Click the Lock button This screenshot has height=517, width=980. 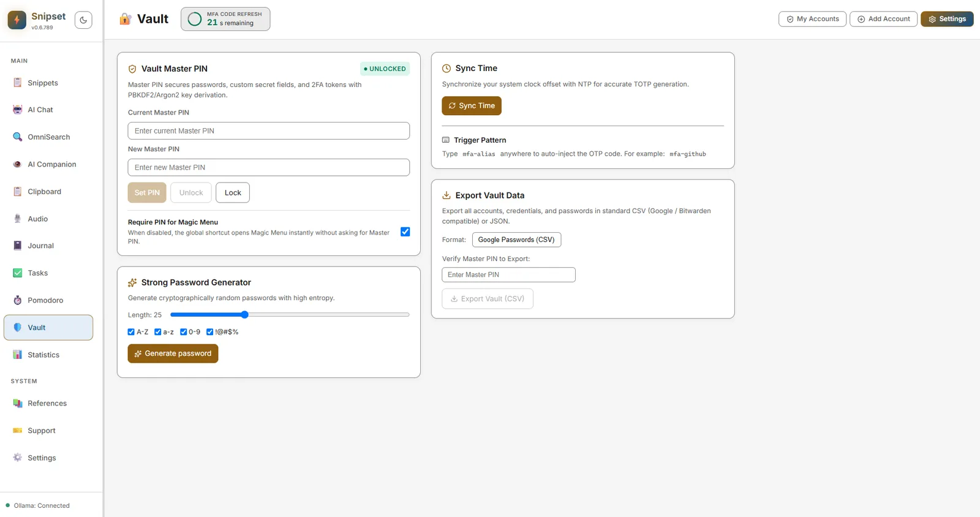(233, 192)
